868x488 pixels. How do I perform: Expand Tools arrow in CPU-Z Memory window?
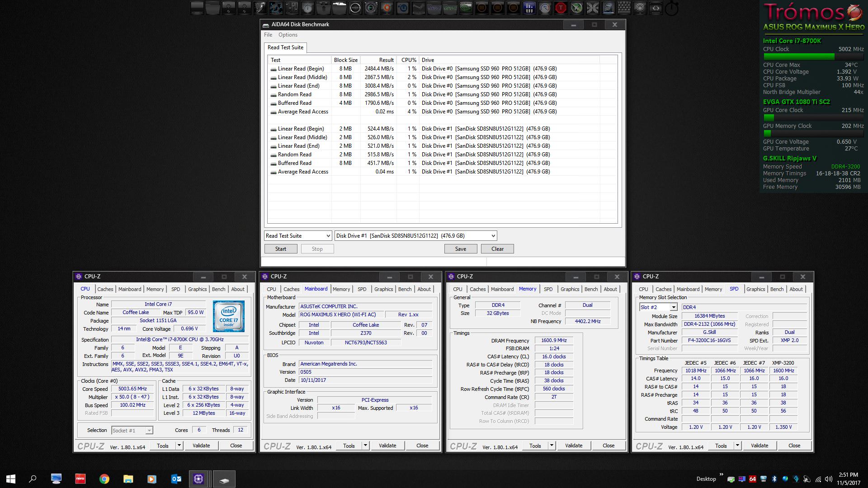(x=552, y=446)
